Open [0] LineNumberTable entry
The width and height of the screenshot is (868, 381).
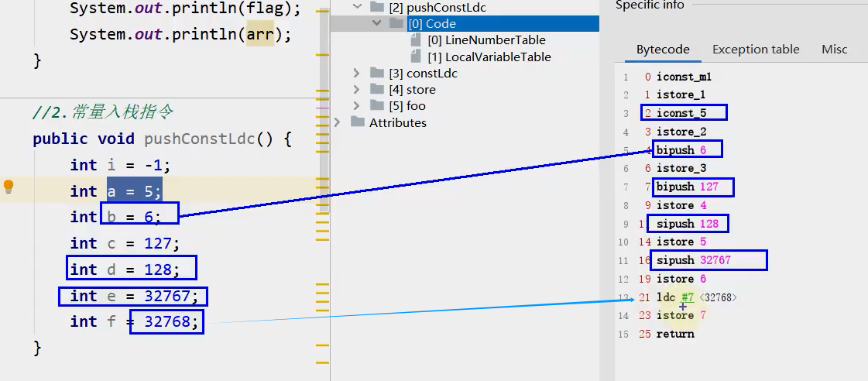point(486,39)
